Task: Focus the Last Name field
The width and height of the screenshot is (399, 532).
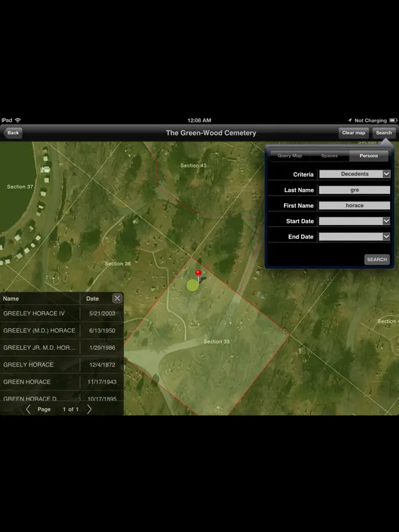Action: click(x=355, y=190)
